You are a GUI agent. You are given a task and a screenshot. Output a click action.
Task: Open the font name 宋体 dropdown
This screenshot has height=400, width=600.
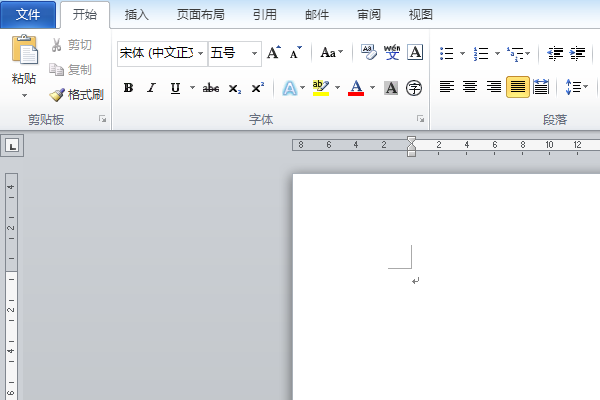point(200,53)
